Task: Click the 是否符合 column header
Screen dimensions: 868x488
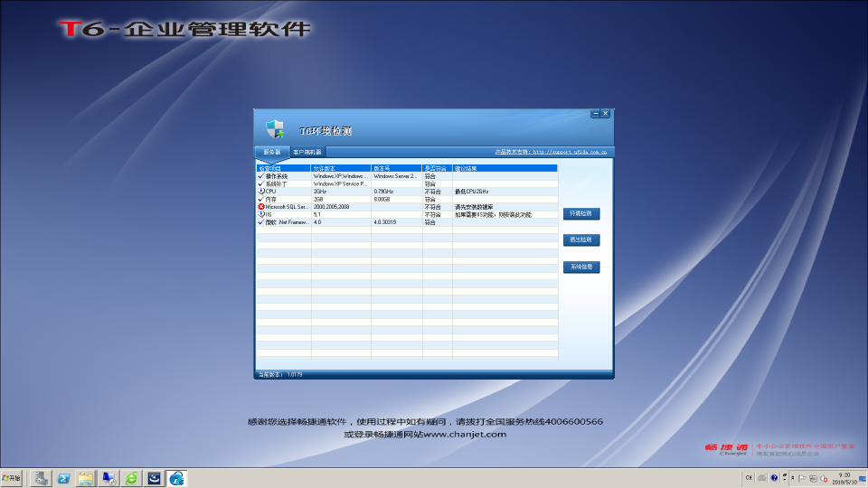Action: (438, 168)
